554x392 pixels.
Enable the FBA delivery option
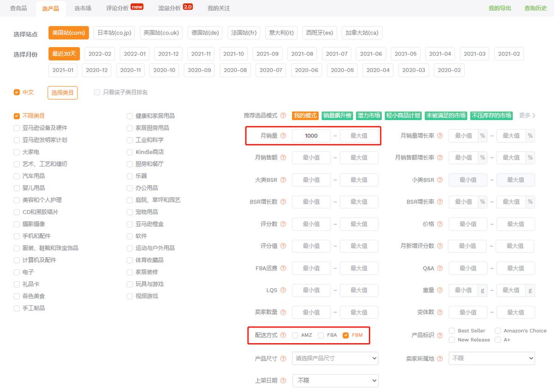coord(320,335)
